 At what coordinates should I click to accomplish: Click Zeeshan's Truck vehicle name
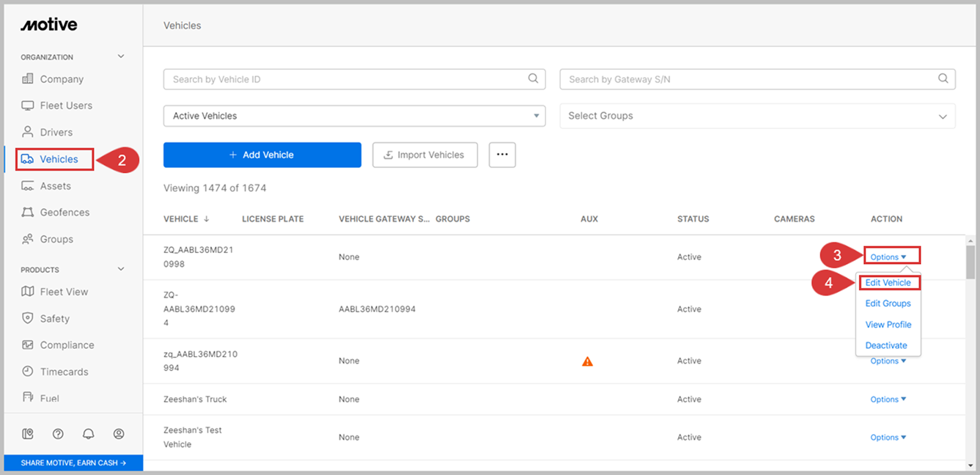coord(195,399)
